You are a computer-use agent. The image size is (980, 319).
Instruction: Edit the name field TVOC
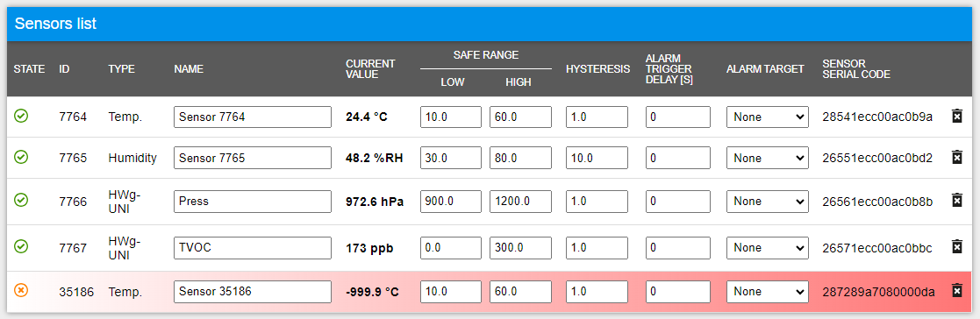click(253, 248)
